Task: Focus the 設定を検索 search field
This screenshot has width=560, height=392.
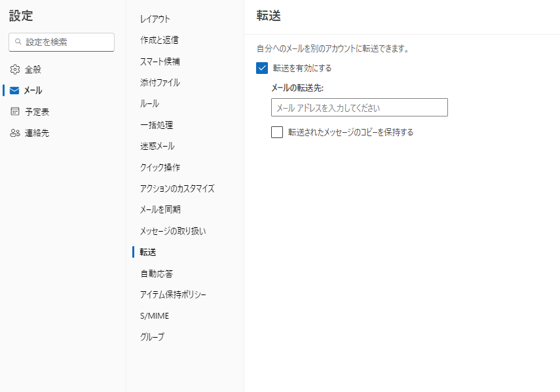Action: click(62, 42)
